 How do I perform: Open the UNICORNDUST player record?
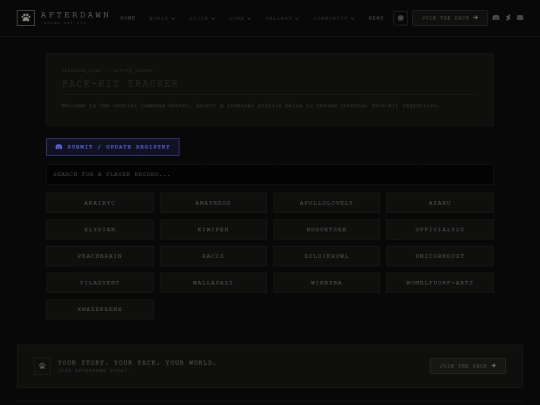pyautogui.click(x=440, y=256)
